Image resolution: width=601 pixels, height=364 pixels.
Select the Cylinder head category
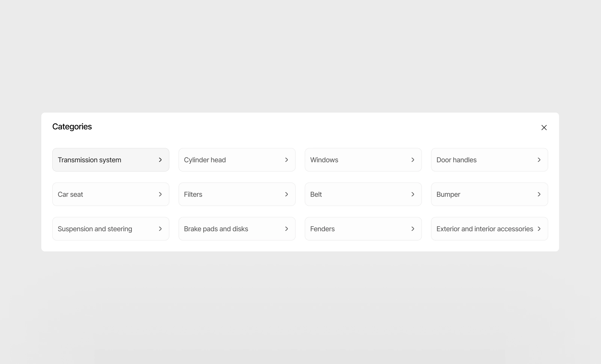point(237,160)
